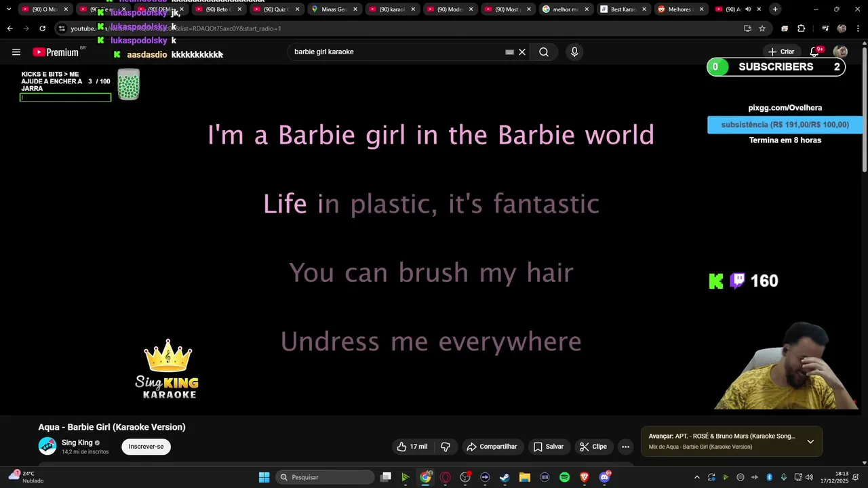
Task: Switch to the Minas Gerais maps tab
Action: pyautogui.click(x=334, y=9)
